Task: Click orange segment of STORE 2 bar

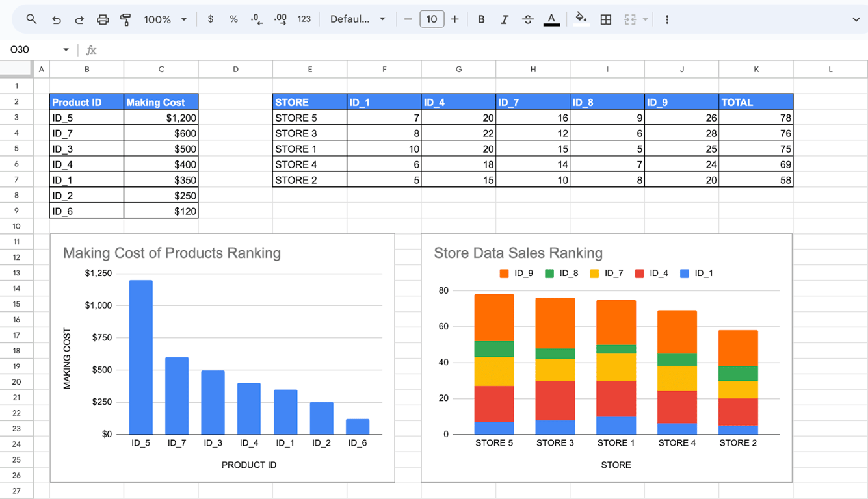Action: (738, 348)
